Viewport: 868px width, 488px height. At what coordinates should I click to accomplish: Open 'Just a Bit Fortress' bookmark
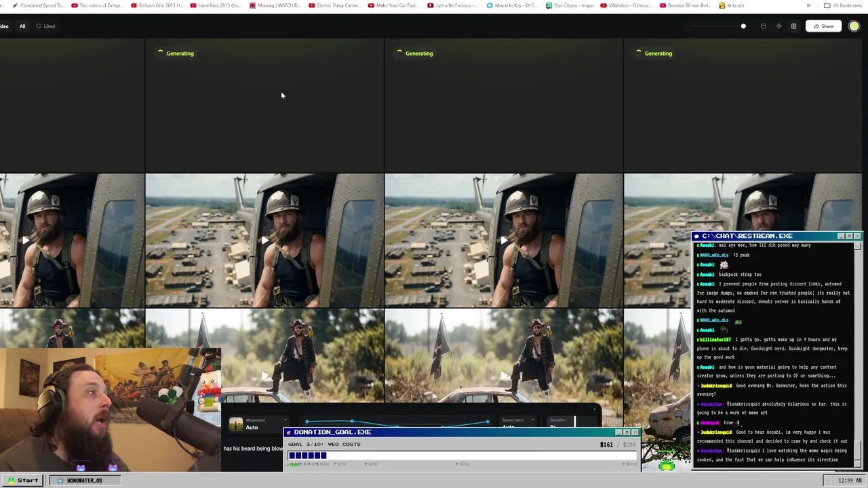click(453, 5)
